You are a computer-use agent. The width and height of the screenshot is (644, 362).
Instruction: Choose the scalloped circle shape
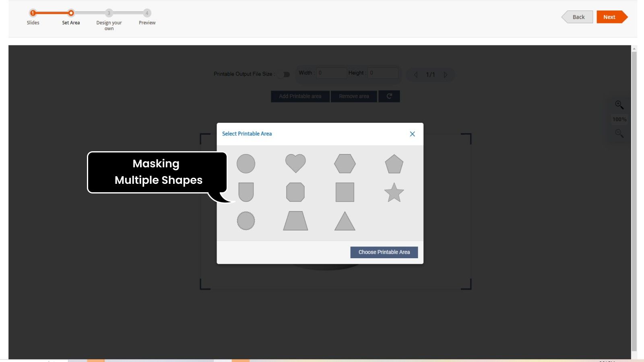(246, 221)
